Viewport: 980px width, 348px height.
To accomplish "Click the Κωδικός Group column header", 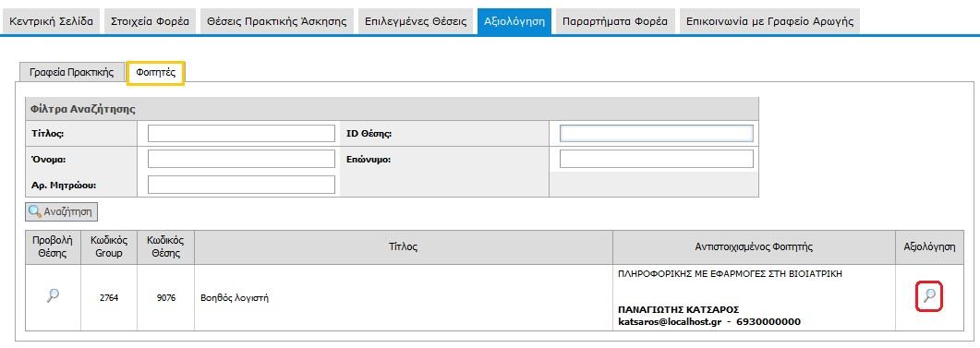I will tap(109, 247).
